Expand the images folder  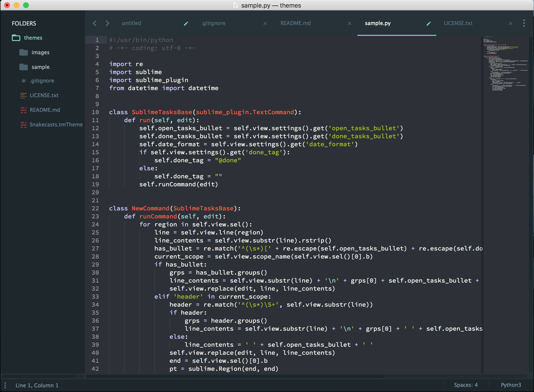(40, 52)
